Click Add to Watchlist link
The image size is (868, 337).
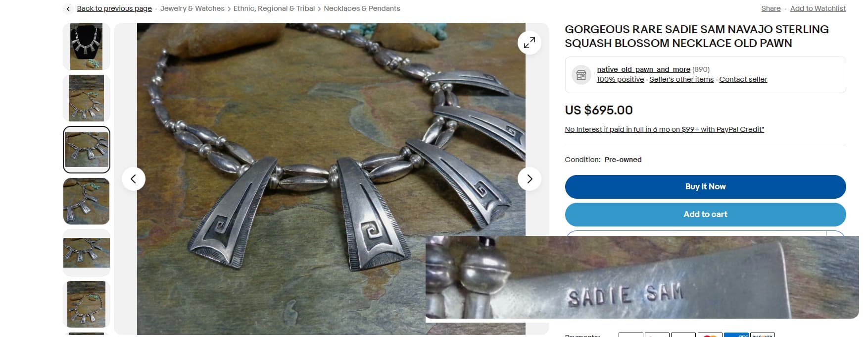click(818, 8)
